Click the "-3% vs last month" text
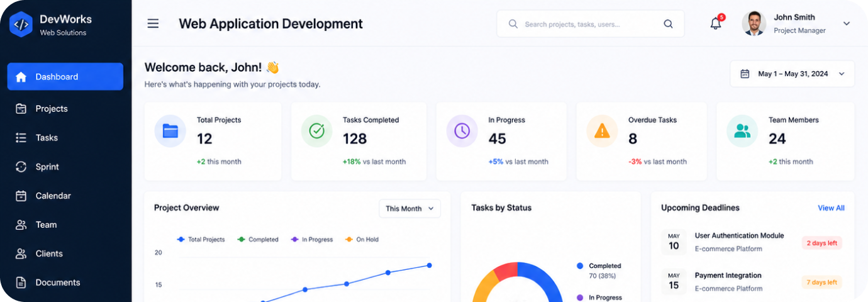Viewport: 868px width, 302px height. click(657, 162)
